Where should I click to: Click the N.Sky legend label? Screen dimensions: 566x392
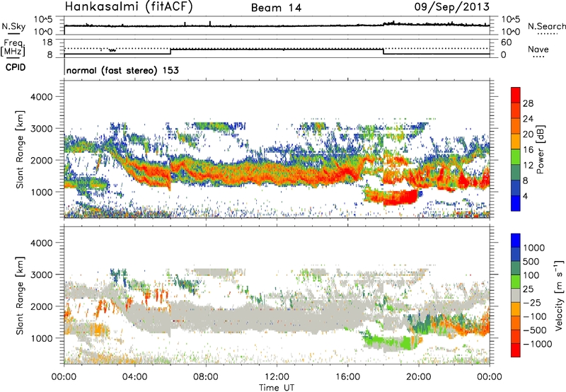tap(13, 26)
